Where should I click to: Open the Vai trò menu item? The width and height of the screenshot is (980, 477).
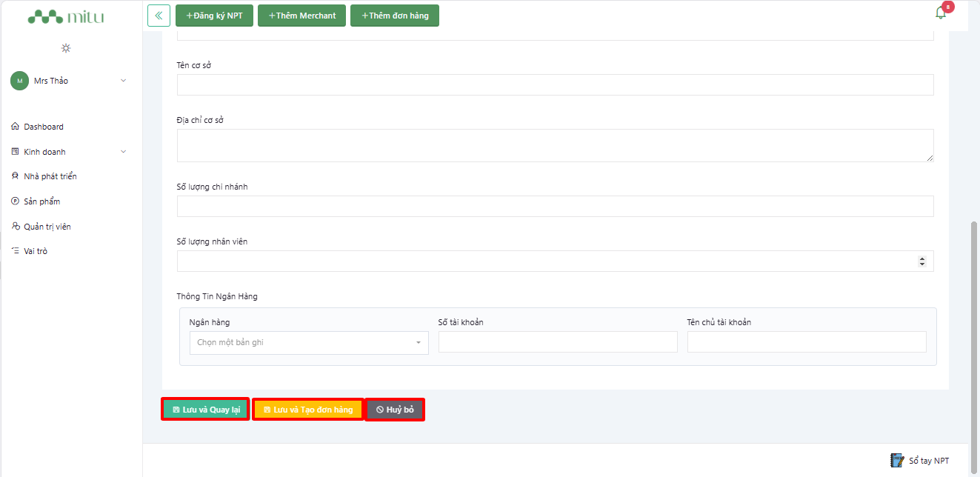[x=35, y=251]
